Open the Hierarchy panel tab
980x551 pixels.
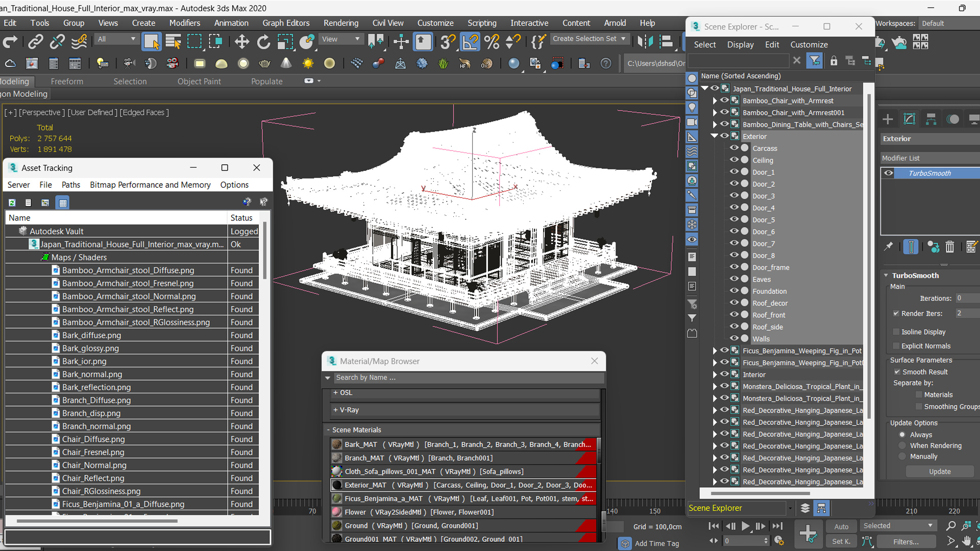(931, 119)
